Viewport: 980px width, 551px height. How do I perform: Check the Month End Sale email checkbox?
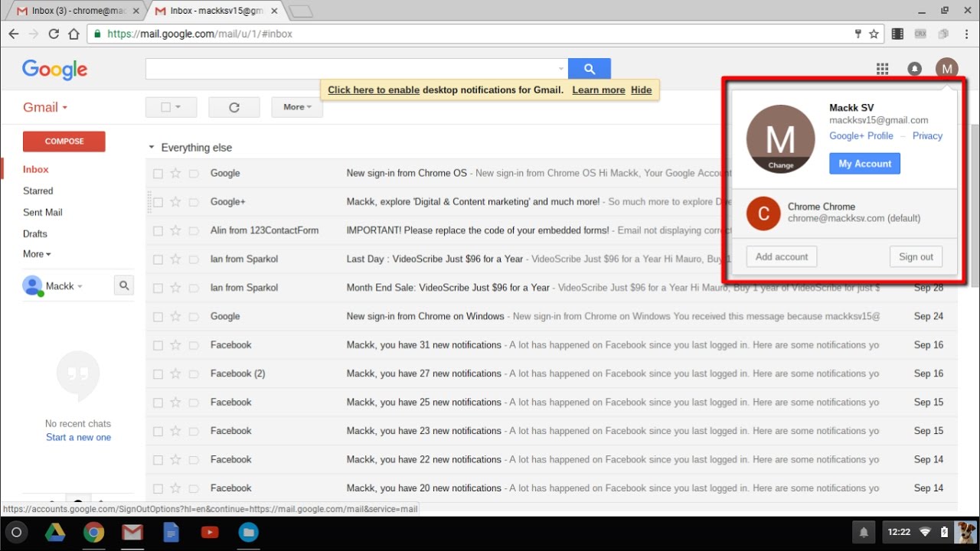tap(158, 288)
